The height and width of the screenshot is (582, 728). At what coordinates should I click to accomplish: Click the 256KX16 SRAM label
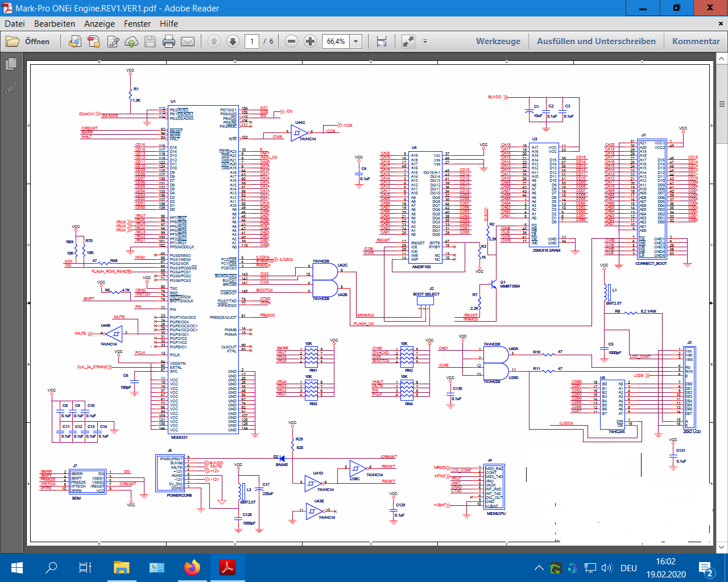point(546,250)
